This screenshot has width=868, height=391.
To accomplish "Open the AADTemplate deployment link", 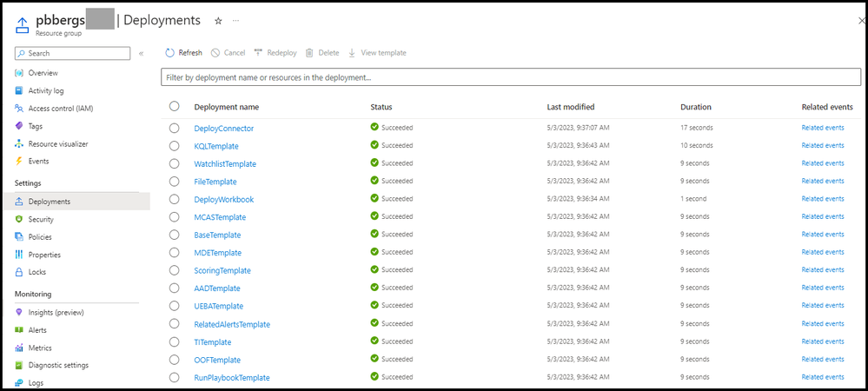I will [x=217, y=288].
